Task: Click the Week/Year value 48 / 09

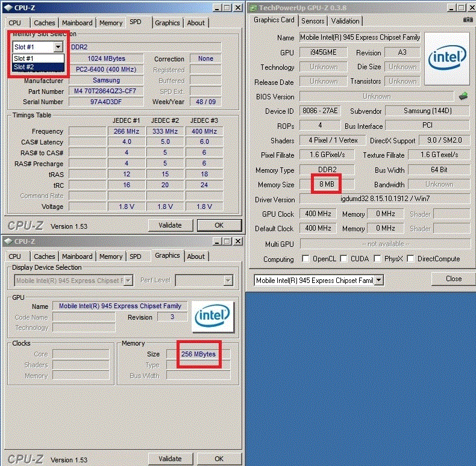Action: pyautogui.click(x=205, y=102)
